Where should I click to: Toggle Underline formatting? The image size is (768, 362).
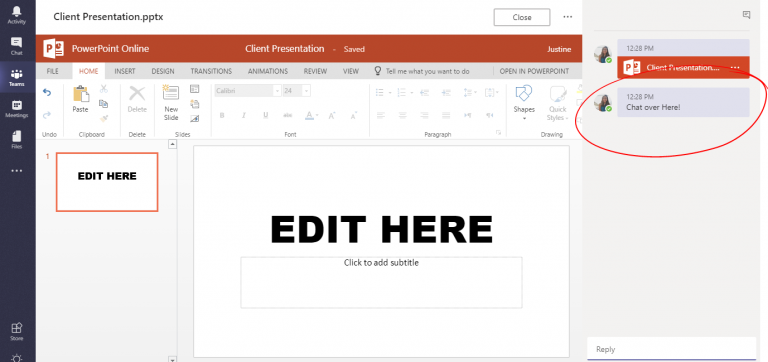[x=265, y=115]
